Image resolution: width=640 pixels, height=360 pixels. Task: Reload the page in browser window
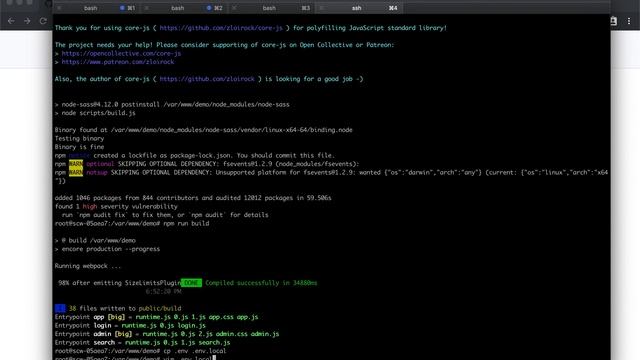click(43, 21)
